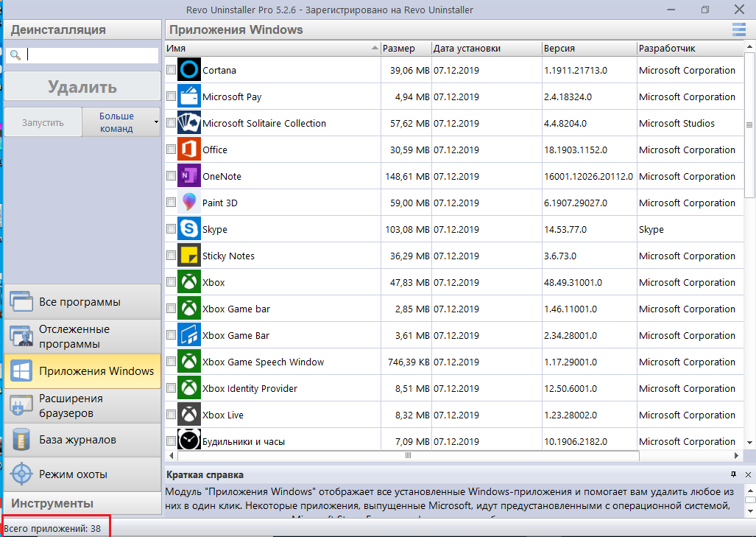This screenshot has width=756, height=537.
Task: Click the Cortana app icon
Action: [189, 70]
